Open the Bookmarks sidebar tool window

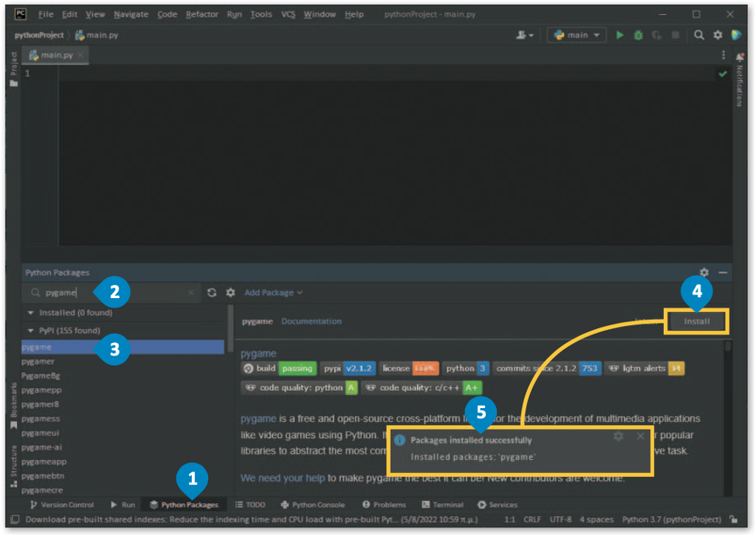[x=14, y=405]
